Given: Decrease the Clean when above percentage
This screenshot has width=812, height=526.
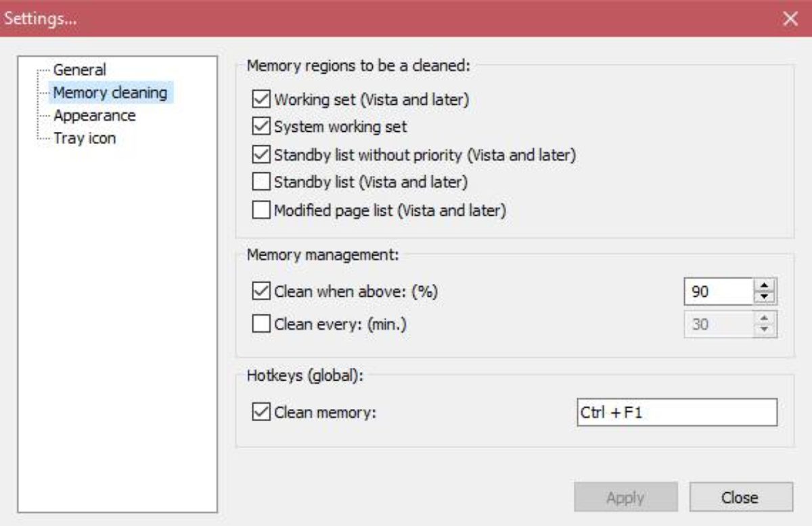Looking at the screenshot, I should (x=765, y=297).
